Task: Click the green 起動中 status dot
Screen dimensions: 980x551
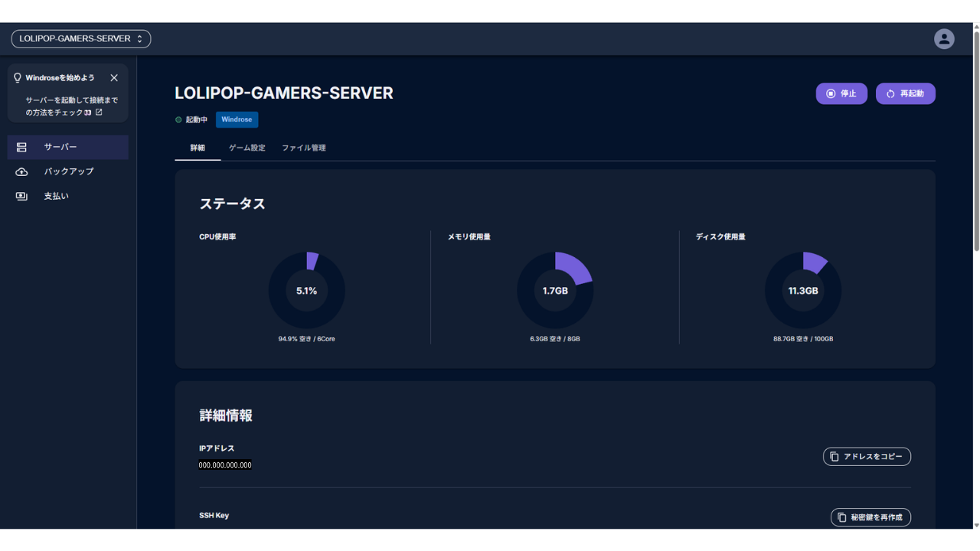Action: point(178,120)
